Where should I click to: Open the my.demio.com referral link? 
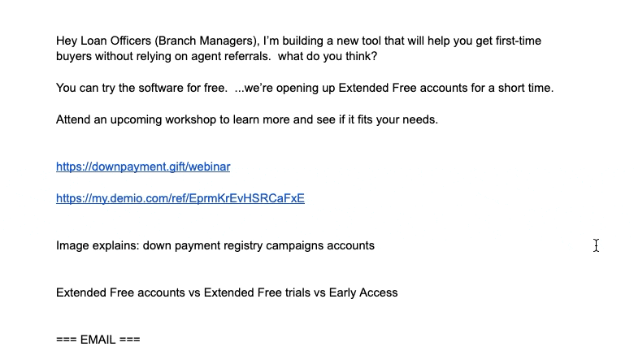coord(180,197)
